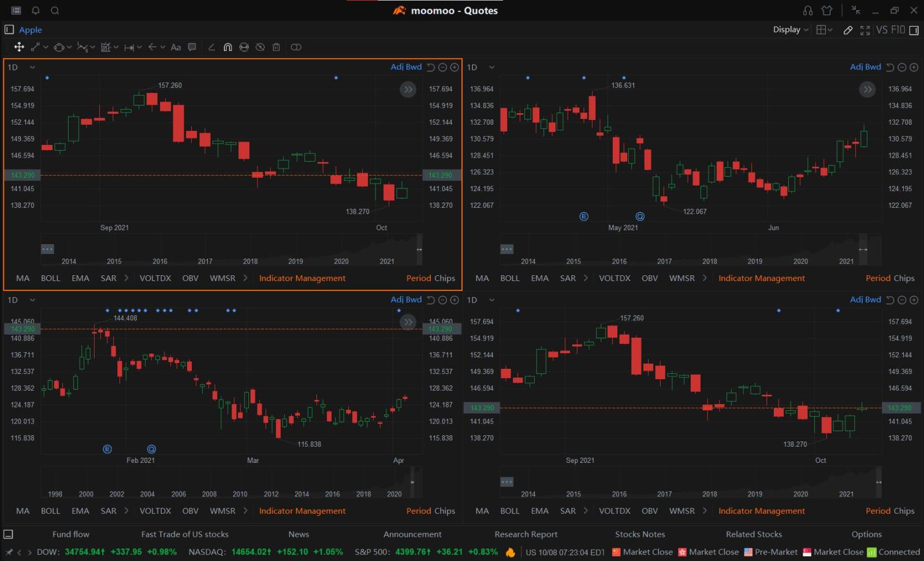924x561 pixels.
Task: Click the E earnings marker in top-right chart
Action: coord(584,216)
